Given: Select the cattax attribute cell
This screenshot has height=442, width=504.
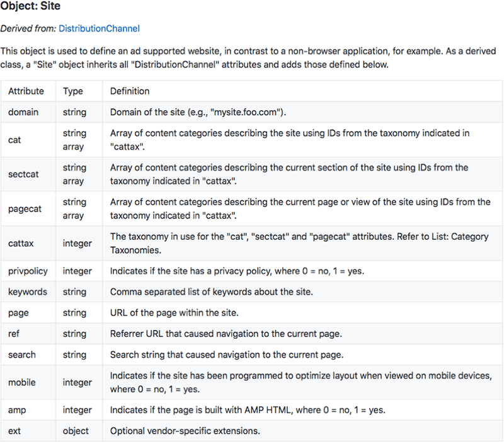Looking at the screenshot, I should point(21,244).
